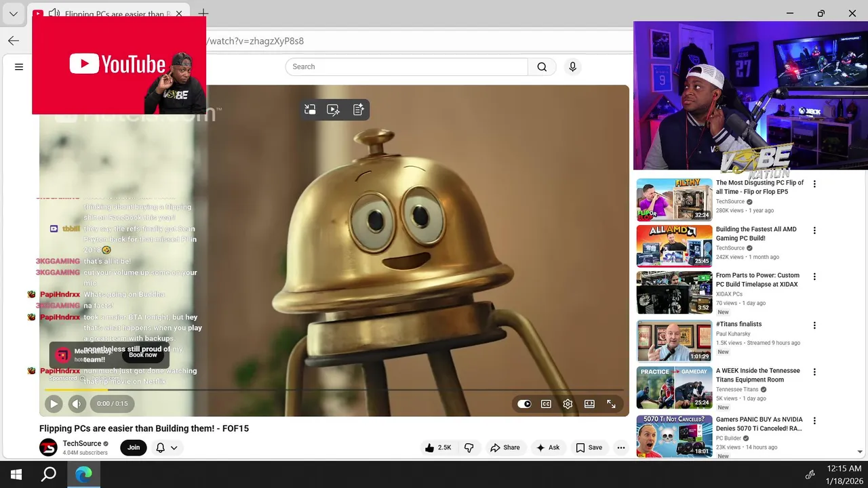Open the AI video summary notes icon

point(358,109)
